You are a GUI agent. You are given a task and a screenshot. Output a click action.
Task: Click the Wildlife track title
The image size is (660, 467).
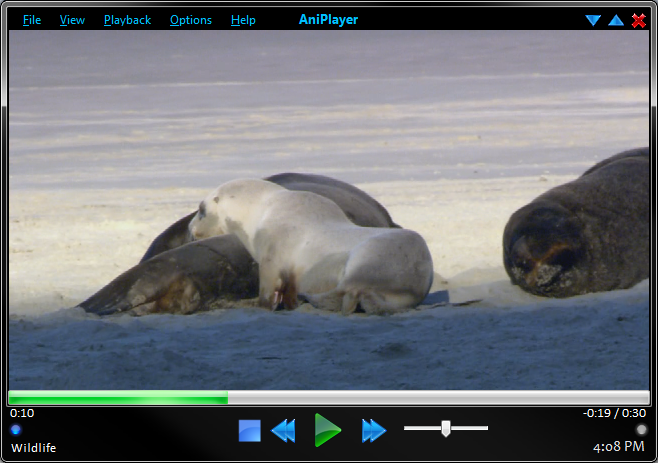(34, 447)
